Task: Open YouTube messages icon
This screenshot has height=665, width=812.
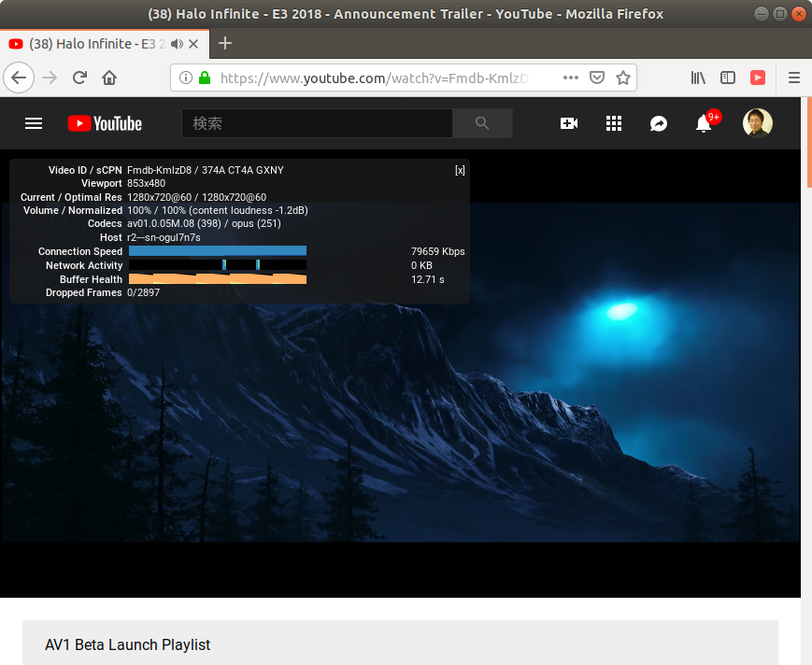Action: pos(658,122)
